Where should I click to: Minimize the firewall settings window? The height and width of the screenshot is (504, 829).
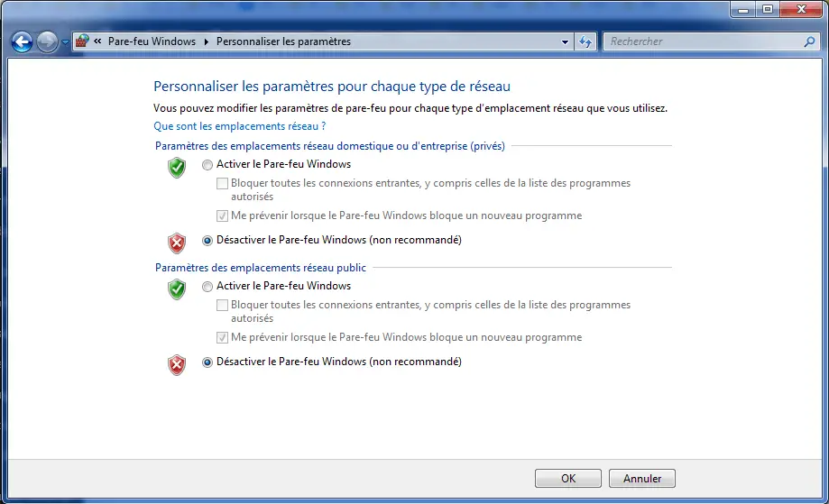pyautogui.click(x=743, y=10)
